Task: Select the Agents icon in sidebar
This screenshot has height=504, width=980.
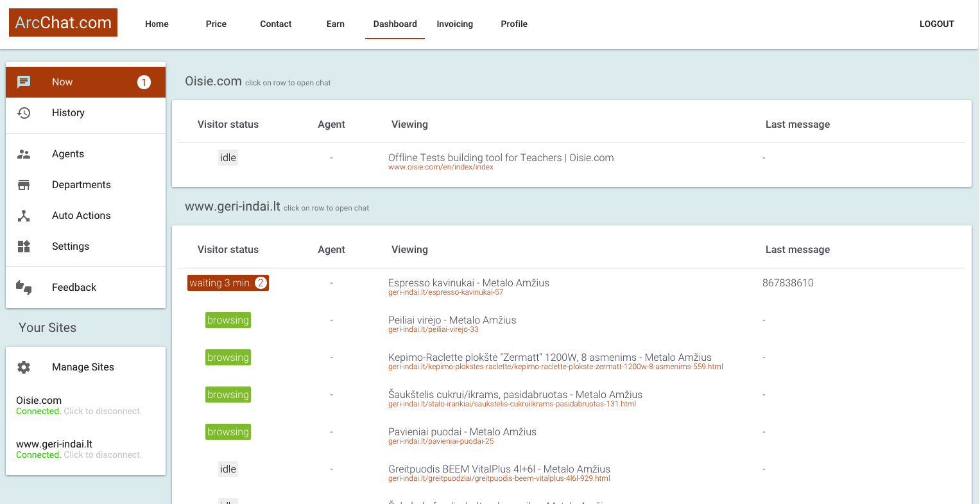Action: click(x=24, y=153)
